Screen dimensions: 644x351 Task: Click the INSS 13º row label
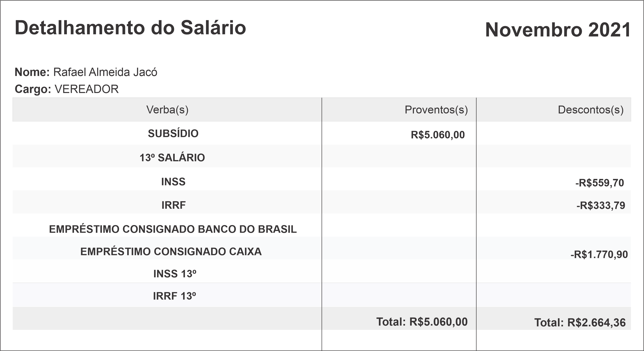[x=175, y=274]
